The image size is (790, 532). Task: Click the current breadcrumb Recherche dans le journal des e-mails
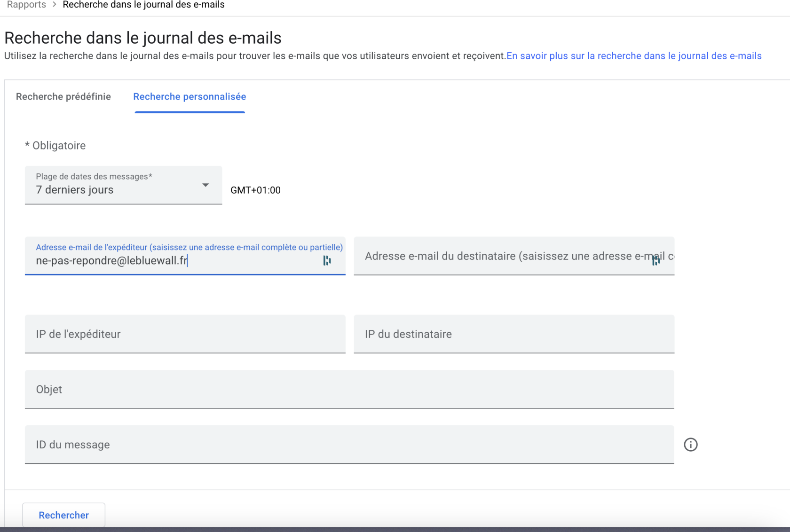click(x=143, y=5)
